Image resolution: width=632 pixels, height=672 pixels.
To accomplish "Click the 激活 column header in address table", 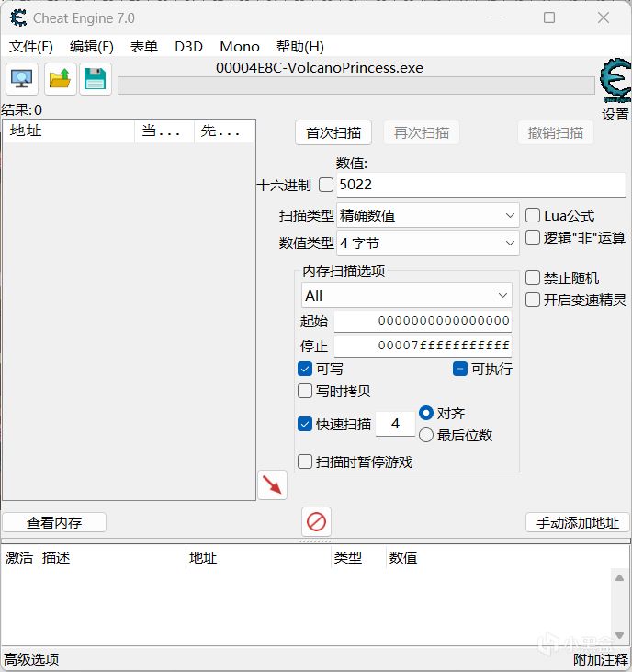I will pyautogui.click(x=19, y=558).
